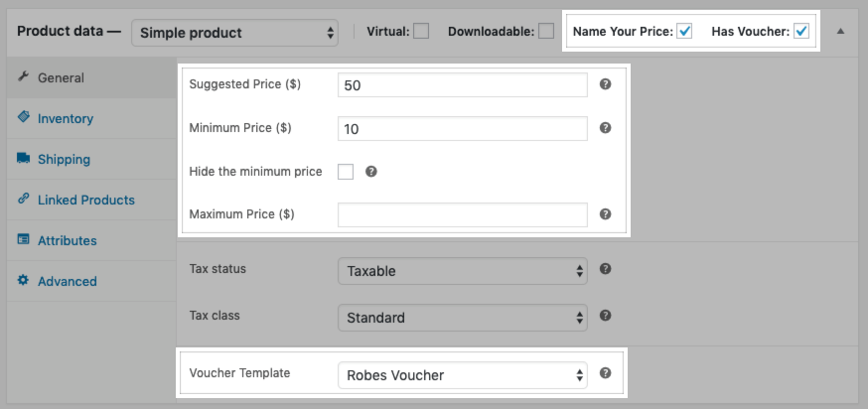Screen dimensions: 868x409
Task: Click help icon beside Minimum Price field
Action: click(x=605, y=128)
